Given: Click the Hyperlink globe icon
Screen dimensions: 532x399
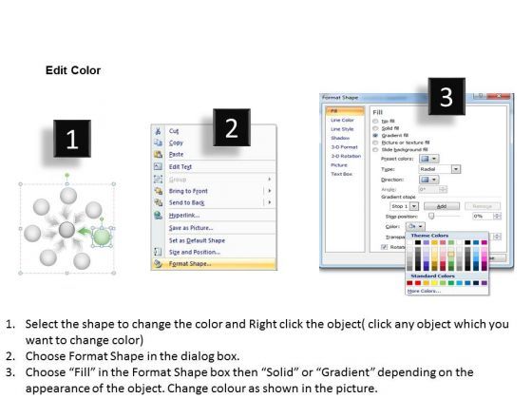Looking at the screenshot, I should click(158, 215).
